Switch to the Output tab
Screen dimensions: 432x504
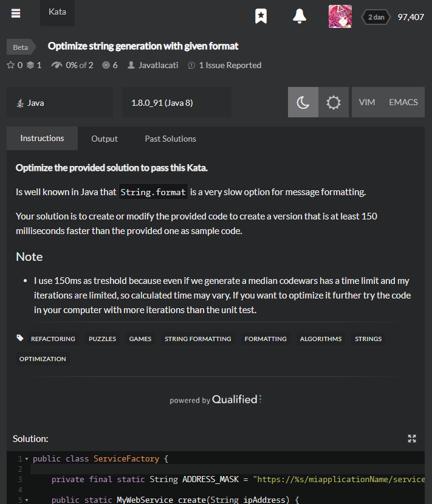point(104,139)
